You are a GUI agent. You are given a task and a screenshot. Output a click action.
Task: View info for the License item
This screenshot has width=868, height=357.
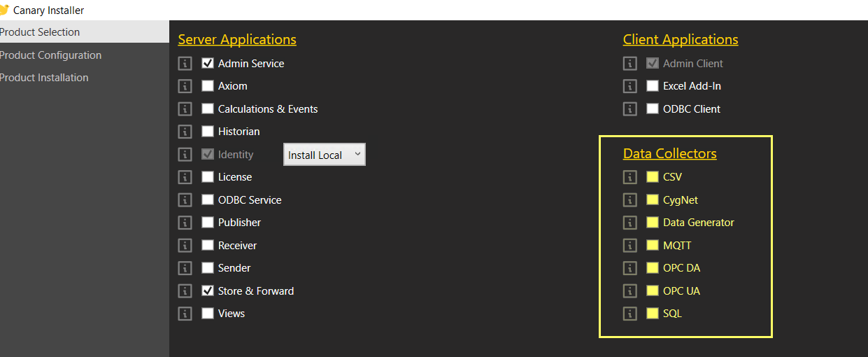coord(185,177)
